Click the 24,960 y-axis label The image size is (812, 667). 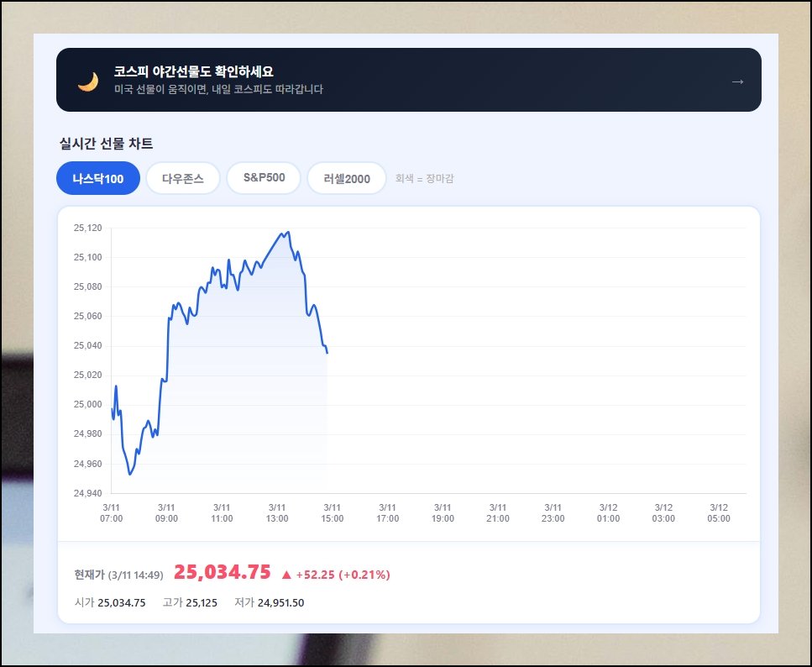pyautogui.click(x=88, y=464)
